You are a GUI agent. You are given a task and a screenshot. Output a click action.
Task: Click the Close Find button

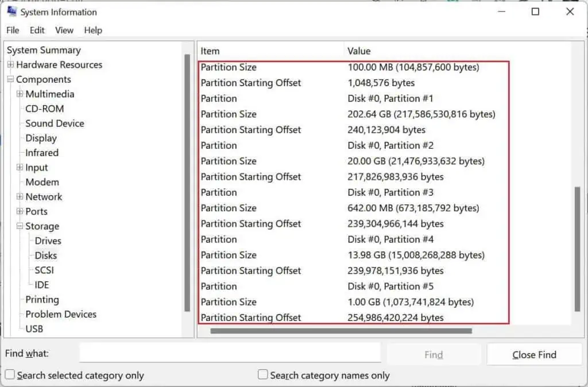click(533, 354)
